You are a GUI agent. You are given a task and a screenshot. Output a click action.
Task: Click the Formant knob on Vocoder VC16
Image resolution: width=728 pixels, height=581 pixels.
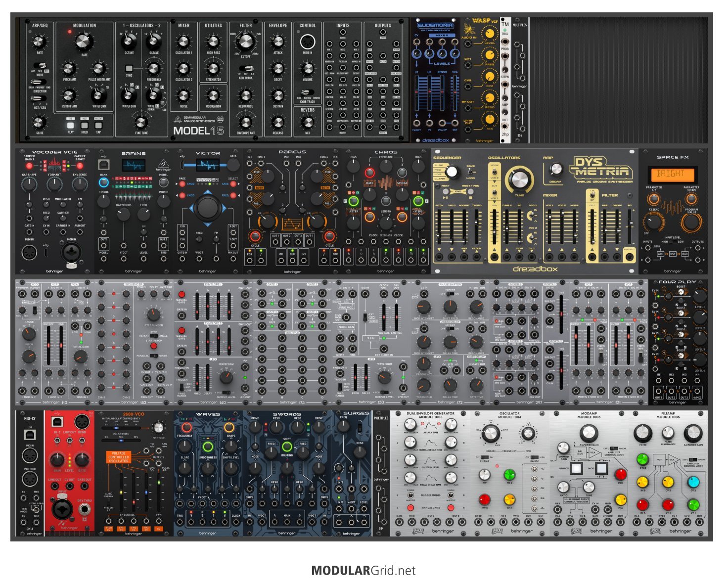[x=54, y=184]
